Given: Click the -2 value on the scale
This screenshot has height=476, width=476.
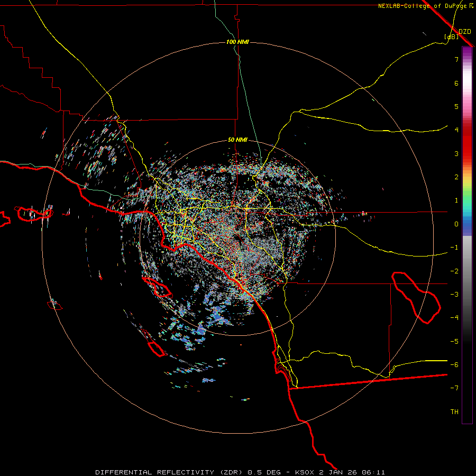Looking at the screenshot, I should [x=454, y=271].
